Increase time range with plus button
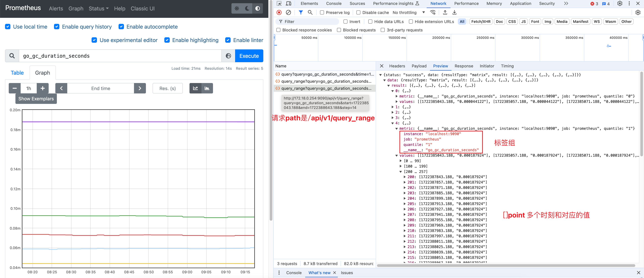 (x=42, y=88)
